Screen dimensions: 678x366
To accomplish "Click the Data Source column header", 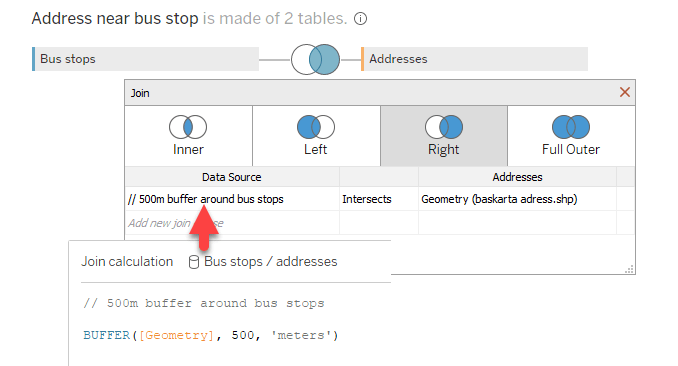I will pos(232,177).
